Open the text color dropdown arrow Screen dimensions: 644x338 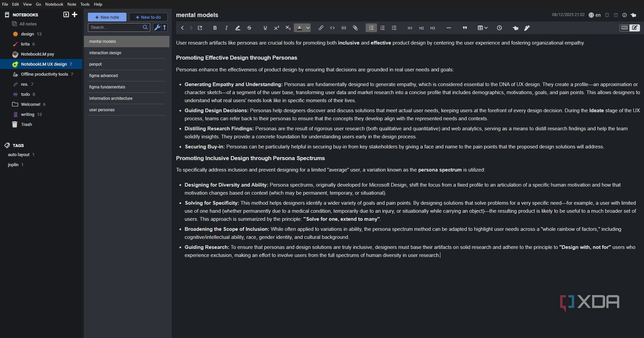tap(308, 28)
